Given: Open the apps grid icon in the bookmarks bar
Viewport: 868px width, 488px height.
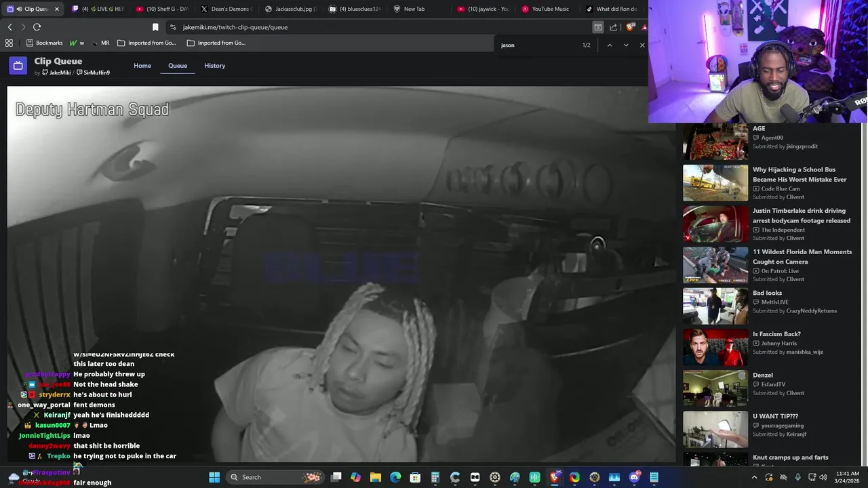Looking at the screenshot, I should 9,43.
